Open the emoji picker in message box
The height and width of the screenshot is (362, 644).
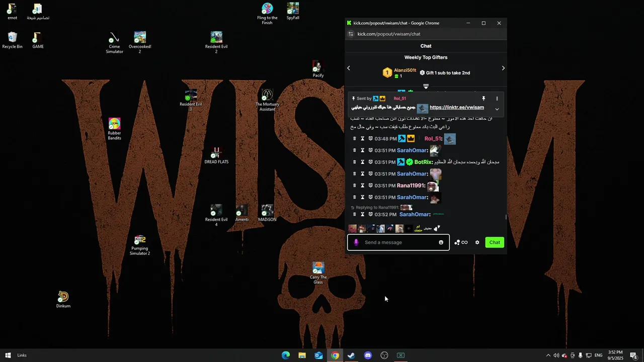[x=441, y=242]
